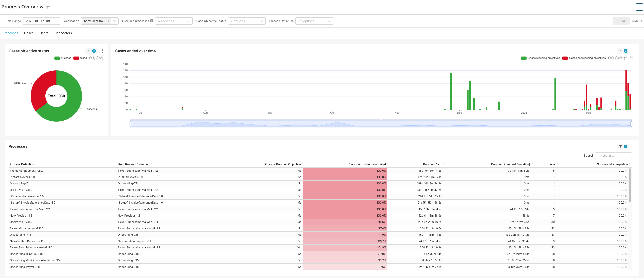Select Onboarding Payroll-7.15 process row
Screen dimensions: 644x278
coord(318,267)
